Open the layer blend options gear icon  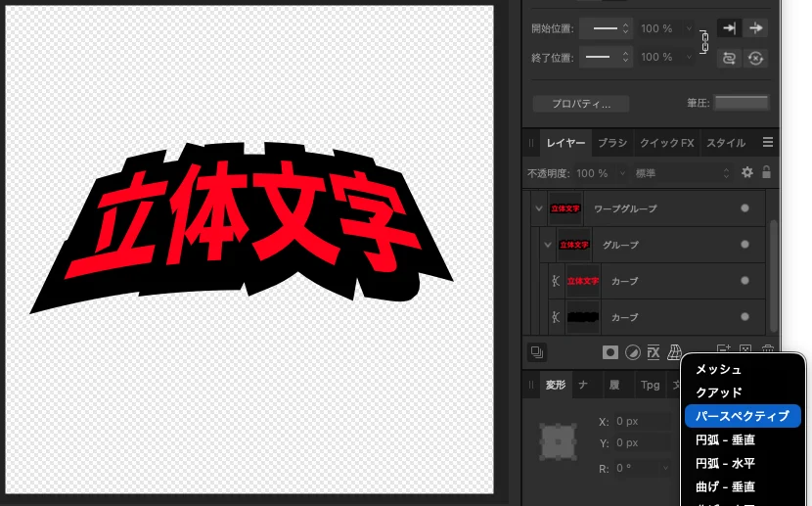click(746, 172)
